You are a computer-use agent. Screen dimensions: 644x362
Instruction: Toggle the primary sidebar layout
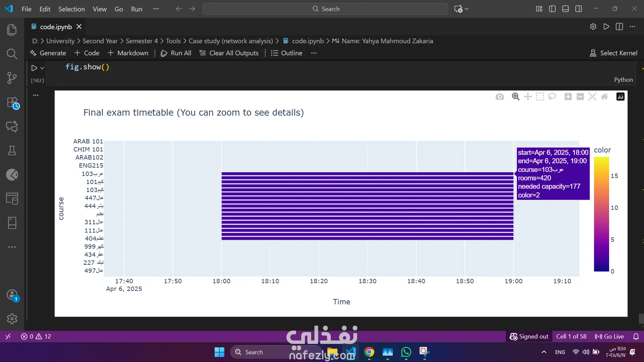[552, 9]
